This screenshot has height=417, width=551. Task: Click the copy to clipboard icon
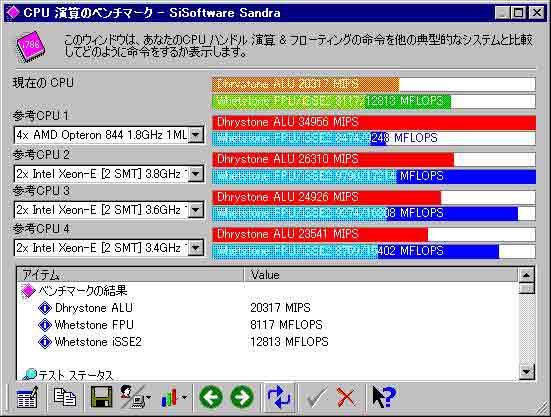(x=65, y=397)
